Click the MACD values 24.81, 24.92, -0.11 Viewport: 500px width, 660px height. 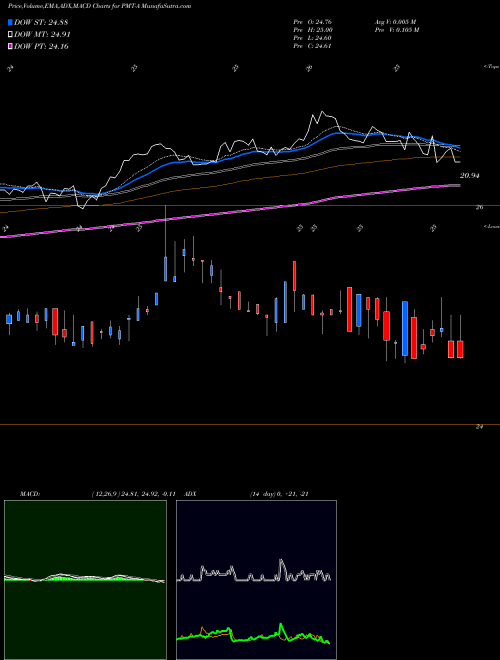tap(148, 494)
